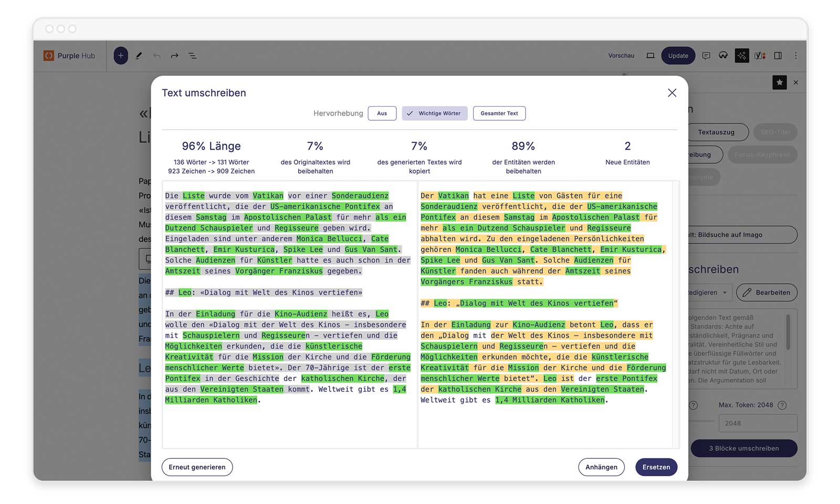Open the comments speech bubble icon
840x504 pixels.
[706, 56]
